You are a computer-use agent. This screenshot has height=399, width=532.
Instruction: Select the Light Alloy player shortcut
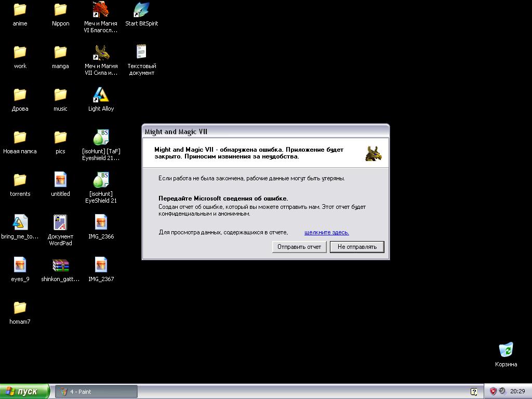click(x=101, y=95)
